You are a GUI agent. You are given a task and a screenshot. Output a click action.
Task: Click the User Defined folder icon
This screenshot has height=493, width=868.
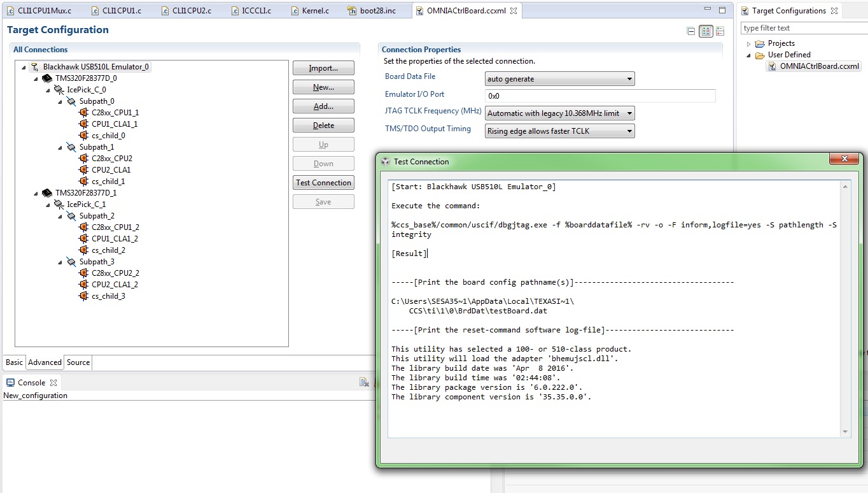coord(760,55)
